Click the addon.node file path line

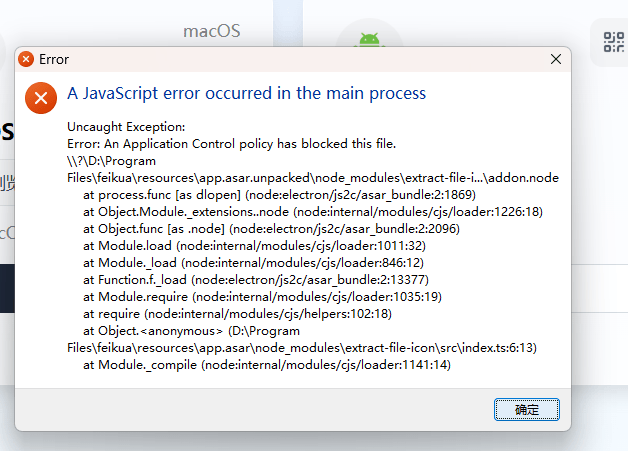tap(312, 178)
